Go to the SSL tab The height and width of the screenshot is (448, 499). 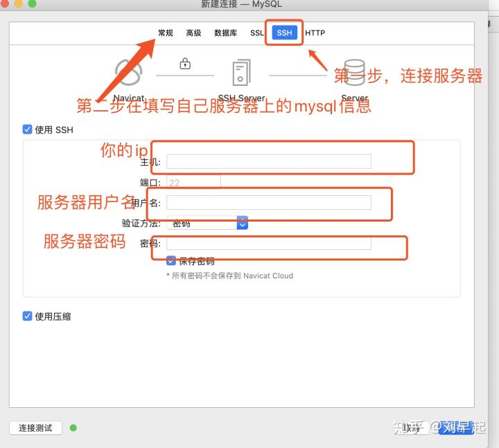(x=257, y=33)
